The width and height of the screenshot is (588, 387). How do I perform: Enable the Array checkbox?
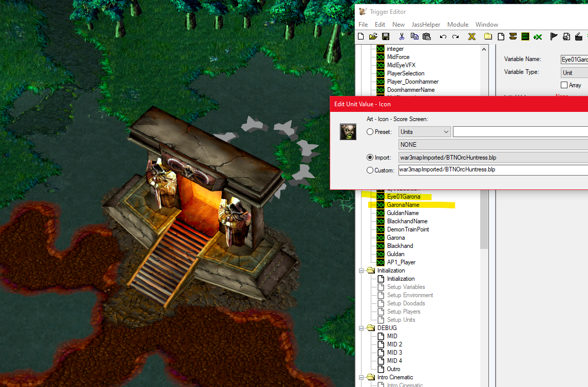(x=564, y=85)
